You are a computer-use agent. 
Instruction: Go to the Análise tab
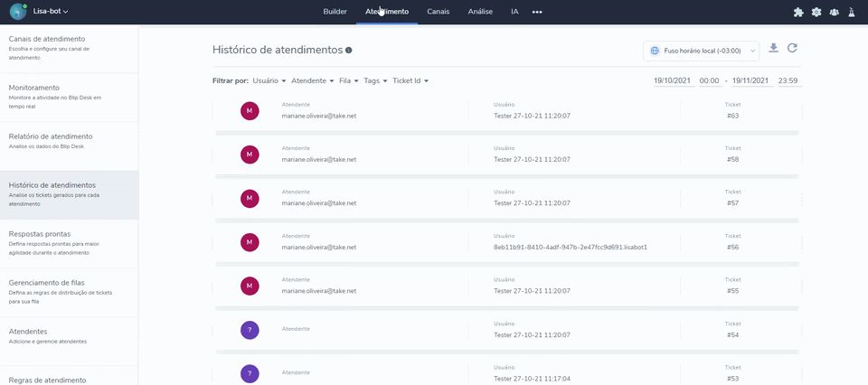(480, 12)
